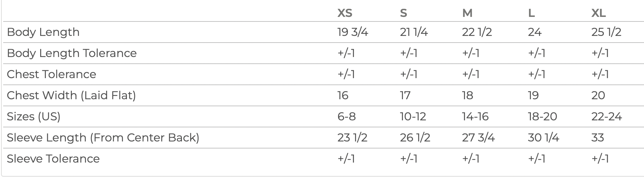Select the 22-24 US sizes value
The height and width of the screenshot is (177, 644).
pos(606,116)
